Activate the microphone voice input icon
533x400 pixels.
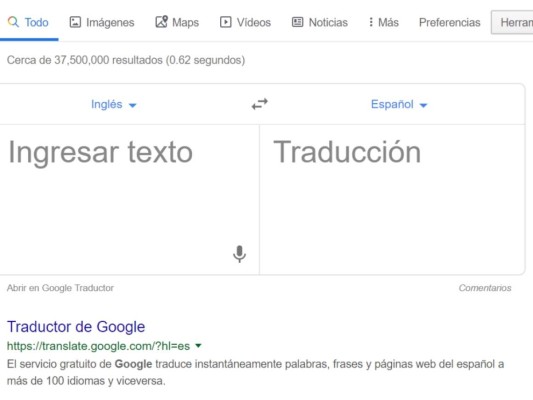(239, 254)
